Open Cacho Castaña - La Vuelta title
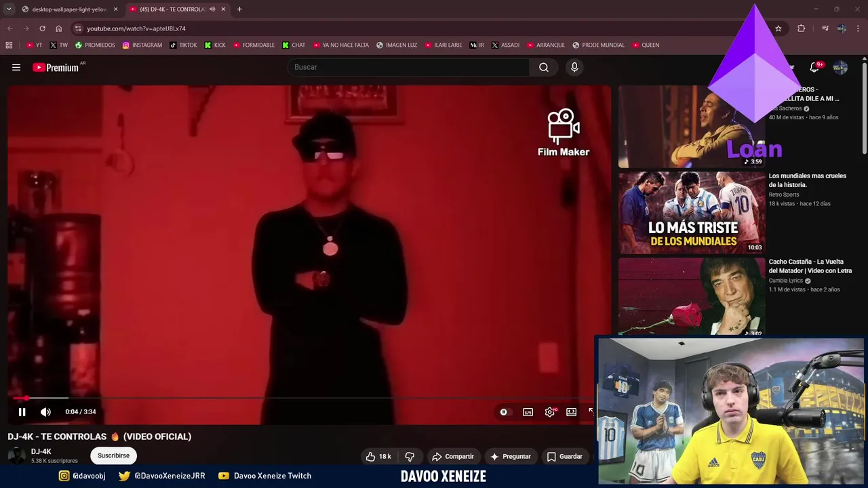Viewport: 868px width, 488px height. [x=810, y=266]
